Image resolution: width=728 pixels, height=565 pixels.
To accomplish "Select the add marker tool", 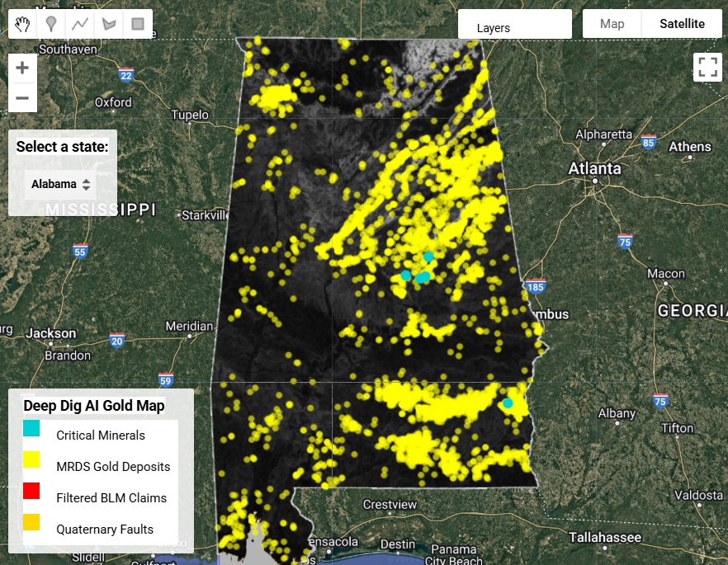I will (51, 24).
